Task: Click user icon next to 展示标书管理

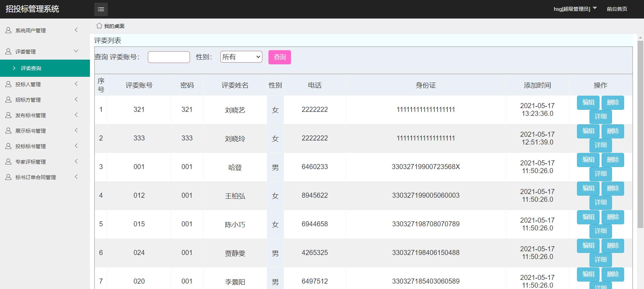Action: point(8,131)
